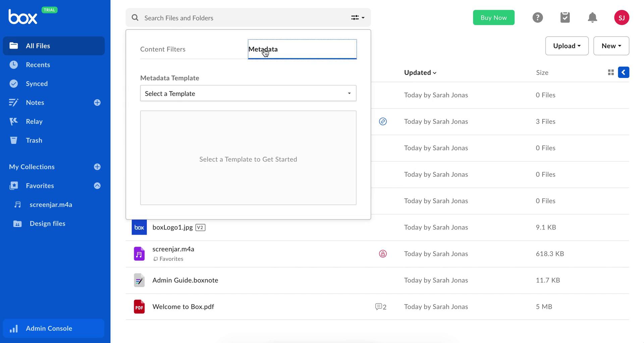Click the Favorites tag under screenjar.m4a
Image resolution: width=644 pixels, height=343 pixels.
click(x=168, y=259)
